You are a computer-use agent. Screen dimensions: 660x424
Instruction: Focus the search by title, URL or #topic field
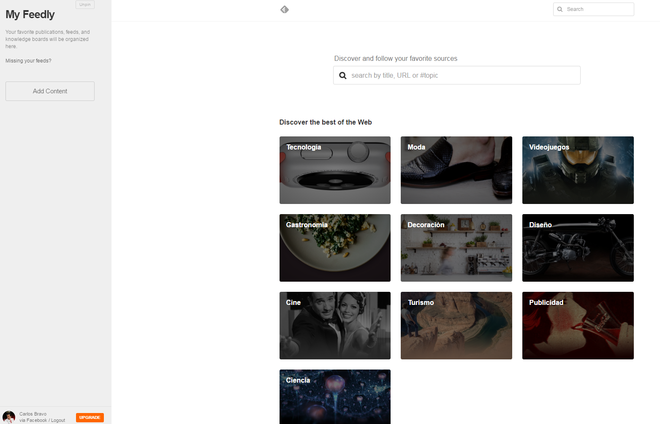pyautogui.click(x=457, y=75)
